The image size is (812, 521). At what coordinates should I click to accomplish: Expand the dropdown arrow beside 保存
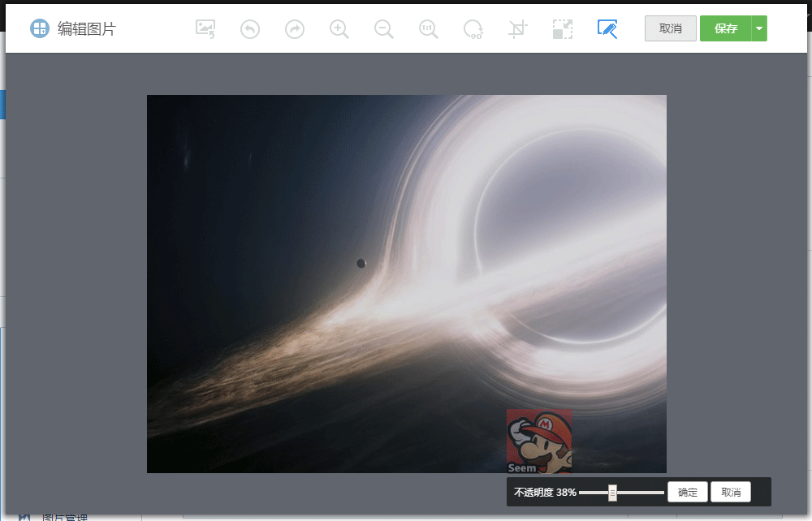click(x=759, y=28)
